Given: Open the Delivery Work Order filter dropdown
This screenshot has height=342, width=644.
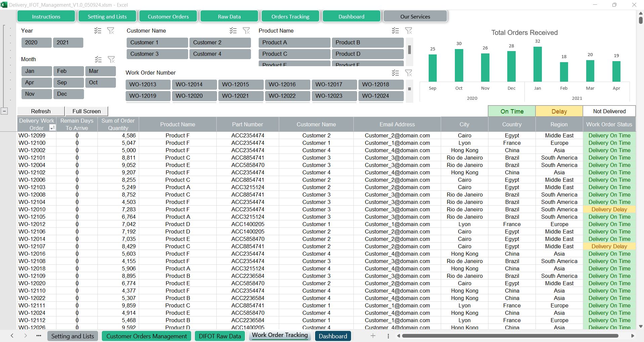Looking at the screenshot, I should click(52, 128).
